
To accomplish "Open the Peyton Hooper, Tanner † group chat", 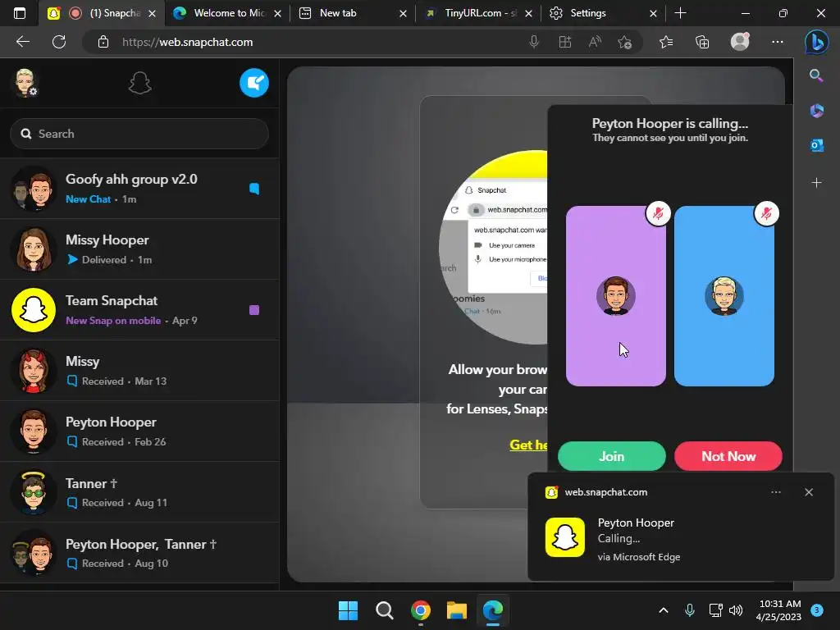I will click(x=139, y=553).
